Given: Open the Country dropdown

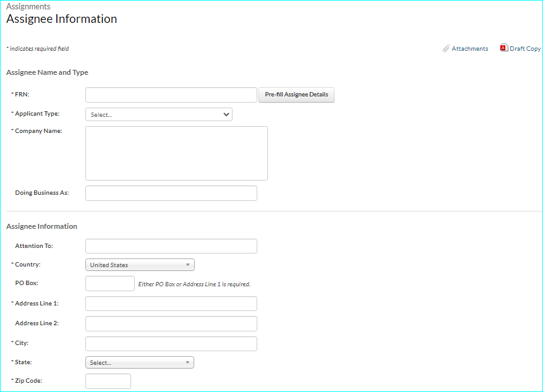Looking at the screenshot, I should 140,265.
